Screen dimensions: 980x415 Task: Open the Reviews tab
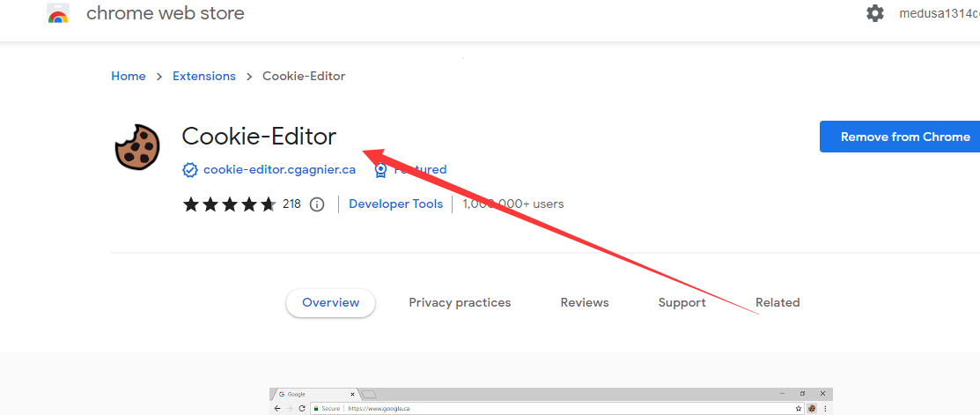click(x=585, y=302)
